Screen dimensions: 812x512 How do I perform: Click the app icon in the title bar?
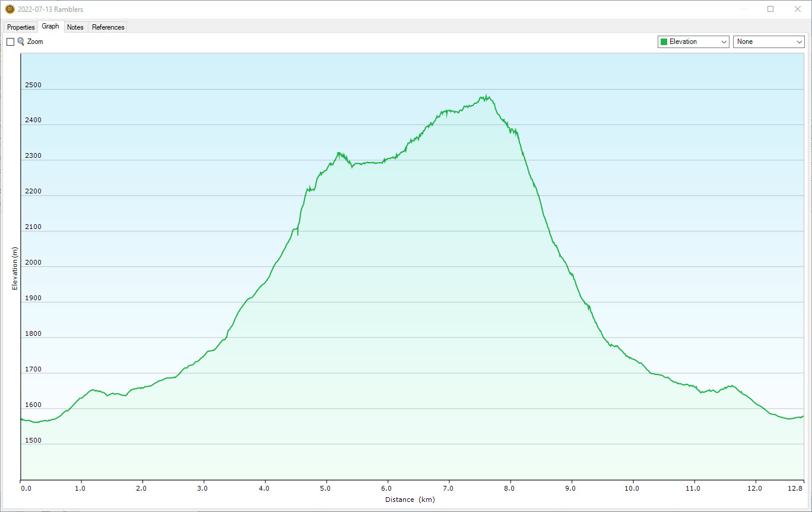[9, 9]
